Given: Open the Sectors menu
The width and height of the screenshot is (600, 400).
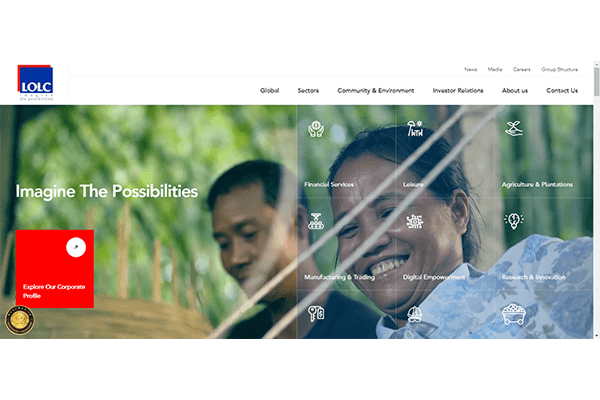Looking at the screenshot, I should click(x=308, y=91).
